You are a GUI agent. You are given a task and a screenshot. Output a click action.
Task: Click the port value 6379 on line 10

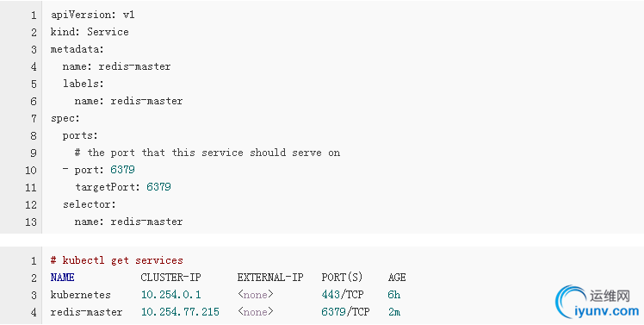(122, 170)
